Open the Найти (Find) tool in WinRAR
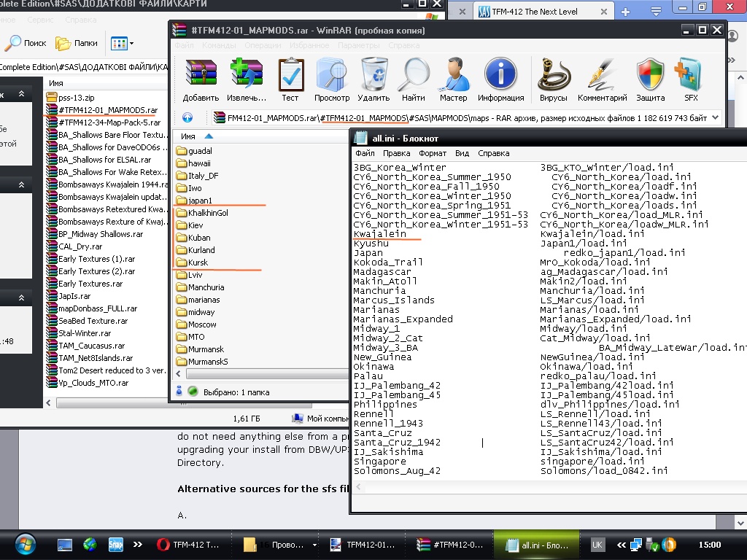Image resolution: width=747 pixels, height=560 pixels. pos(413,75)
